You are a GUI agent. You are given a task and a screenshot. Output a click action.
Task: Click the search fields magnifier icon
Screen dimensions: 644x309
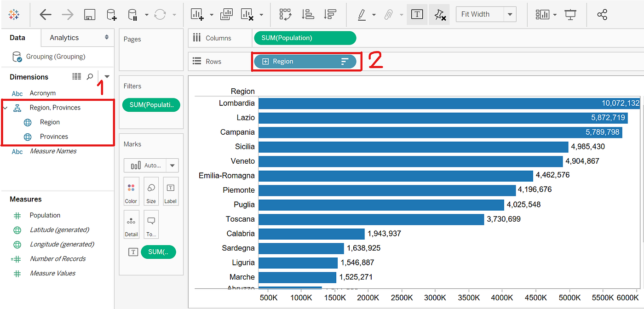[90, 77]
